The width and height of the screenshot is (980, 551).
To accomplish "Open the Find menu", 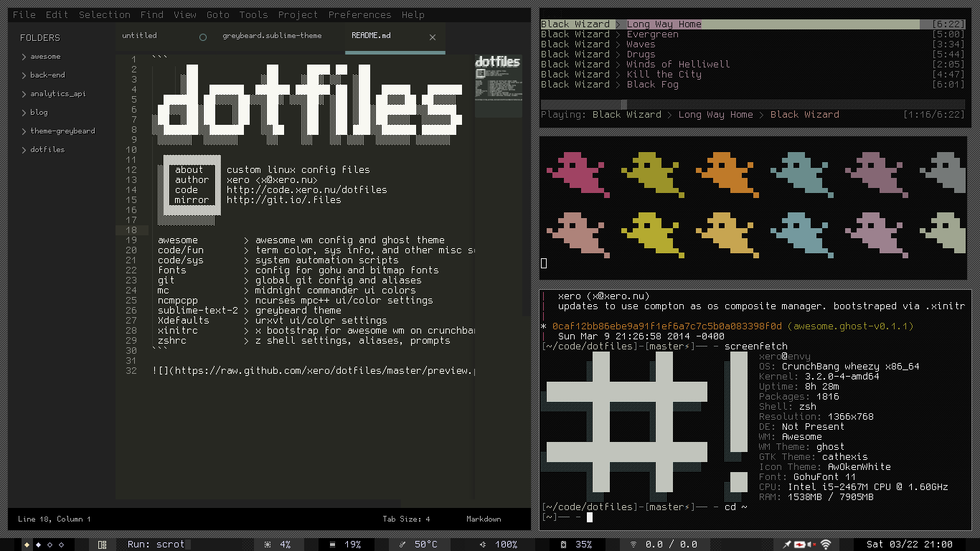I will 152,14.
